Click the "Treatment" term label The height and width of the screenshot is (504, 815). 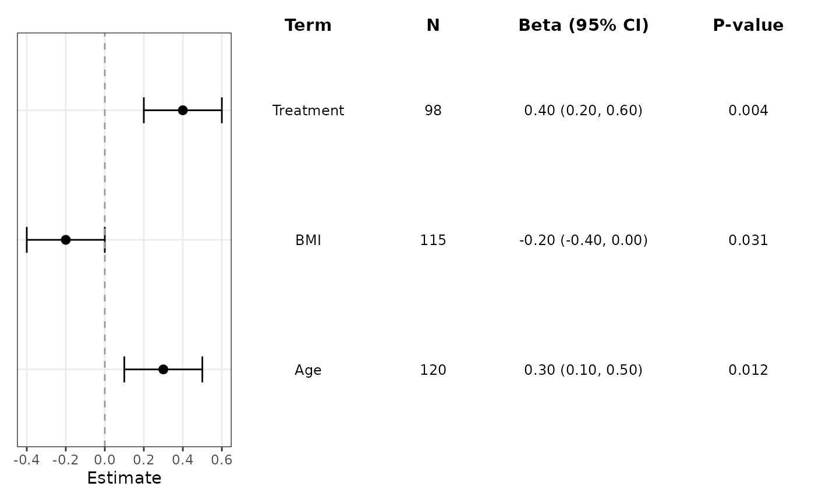(308, 111)
